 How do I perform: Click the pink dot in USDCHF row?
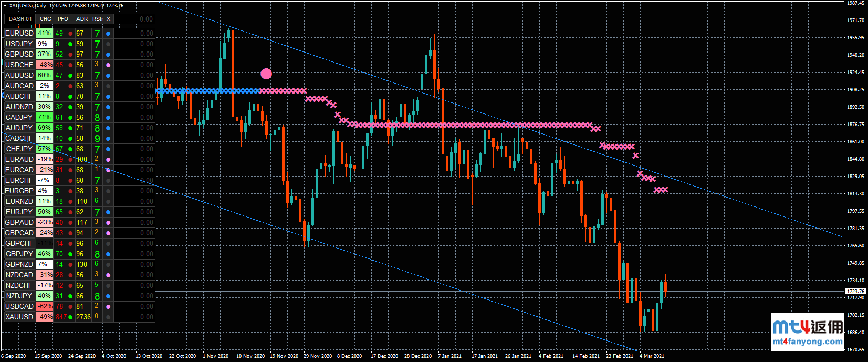108,65
